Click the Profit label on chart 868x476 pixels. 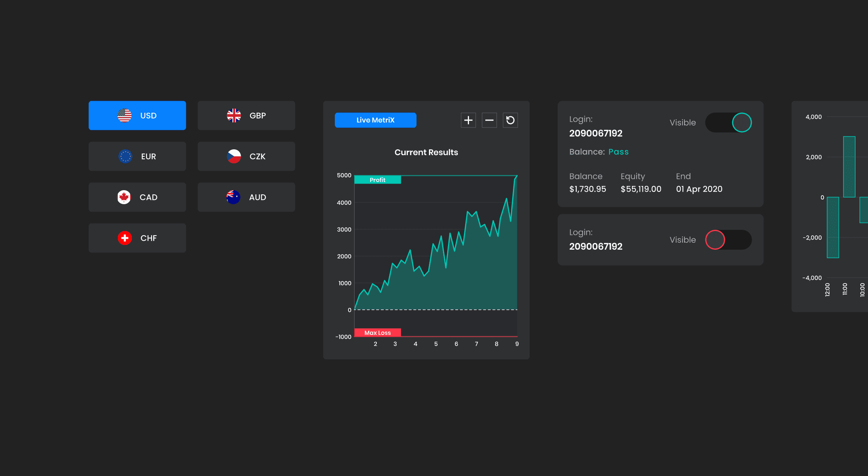(378, 180)
